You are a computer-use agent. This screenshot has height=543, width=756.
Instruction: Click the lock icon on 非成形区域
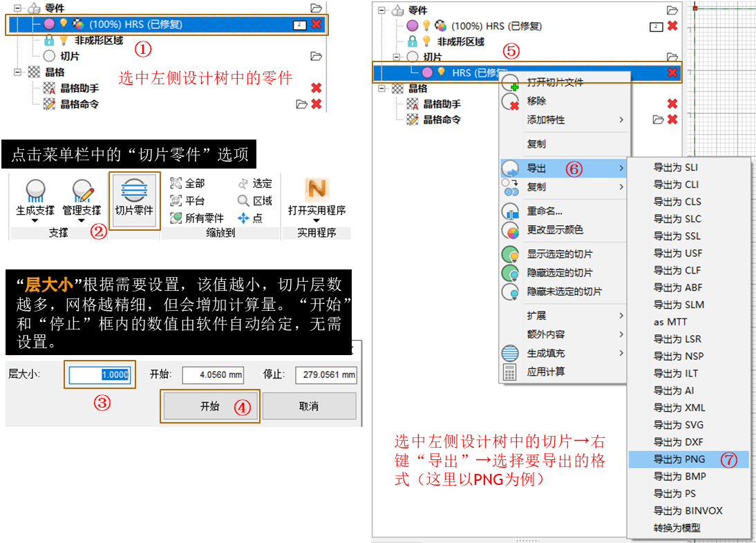pyautogui.click(x=49, y=41)
